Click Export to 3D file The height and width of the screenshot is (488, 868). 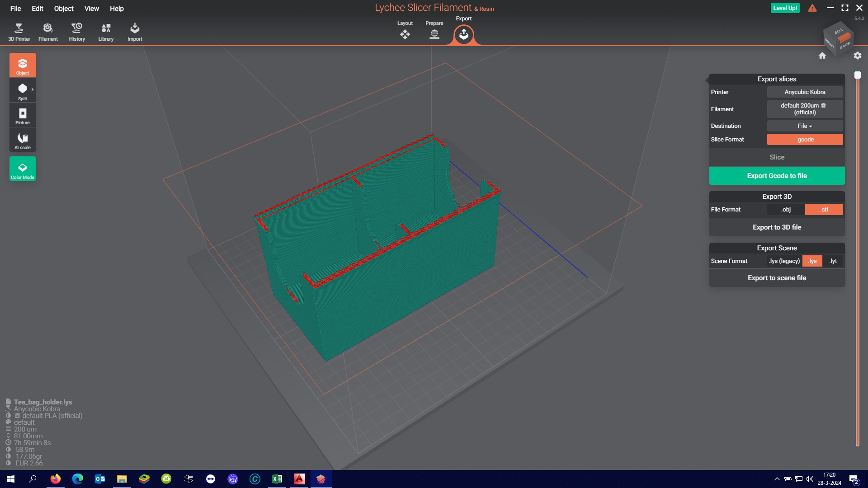(777, 227)
